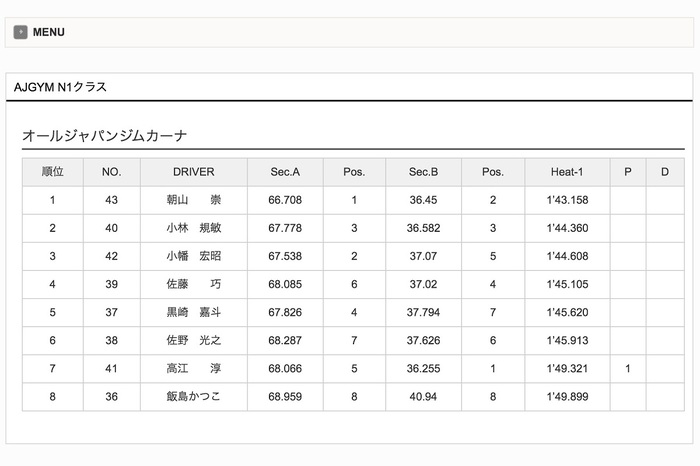
Task: Click the P column header
Action: point(628,172)
